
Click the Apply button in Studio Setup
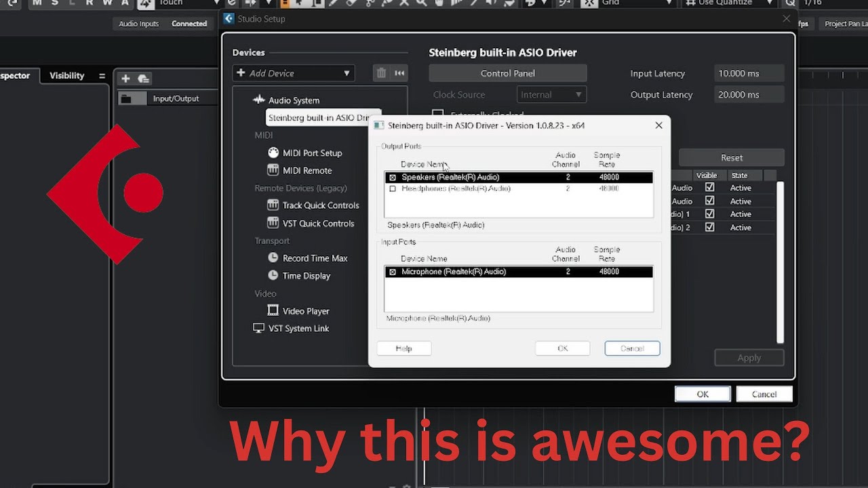(x=749, y=358)
